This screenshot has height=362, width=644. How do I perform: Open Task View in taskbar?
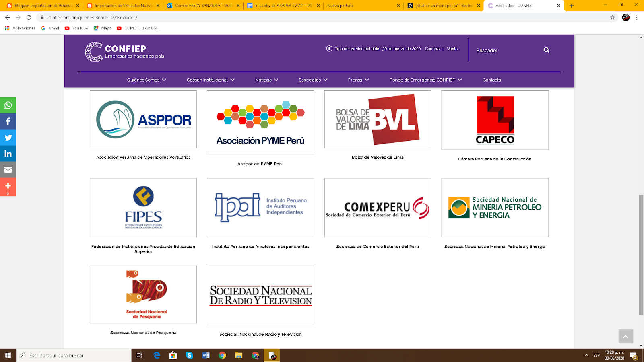140,355
